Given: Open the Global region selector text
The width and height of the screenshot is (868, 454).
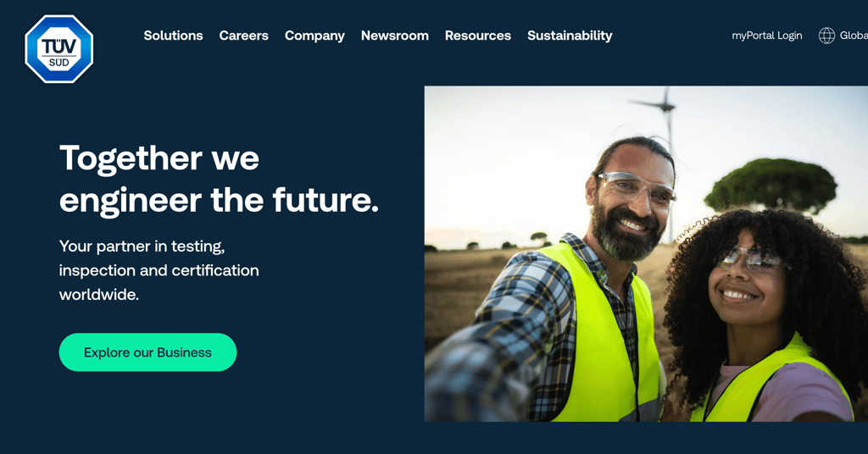Looking at the screenshot, I should click(x=854, y=36).
